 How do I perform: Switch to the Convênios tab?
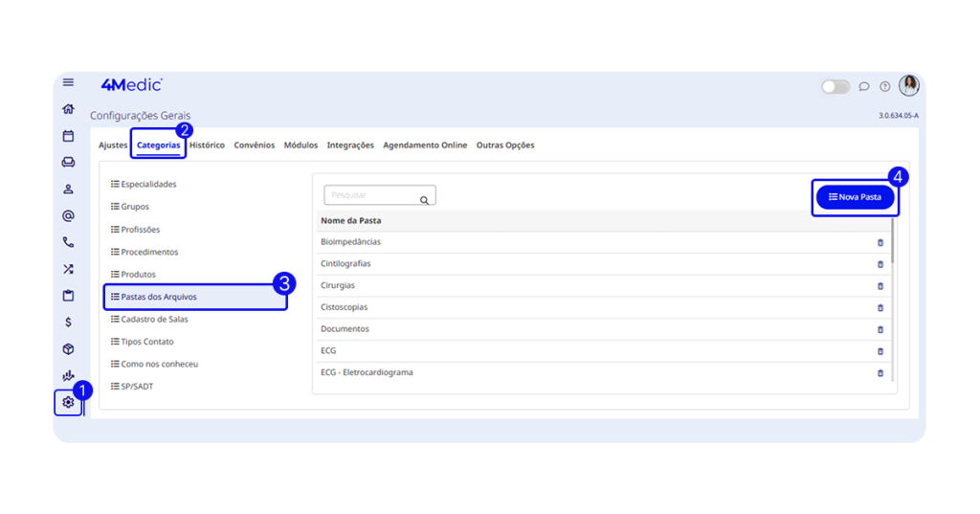tap(254, 145)
